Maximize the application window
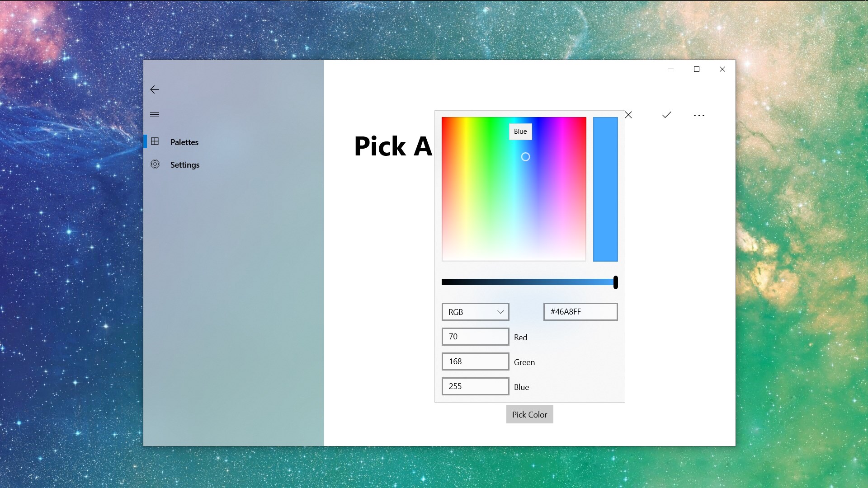Viewport: 868px width, 488px height. point(697,69)
